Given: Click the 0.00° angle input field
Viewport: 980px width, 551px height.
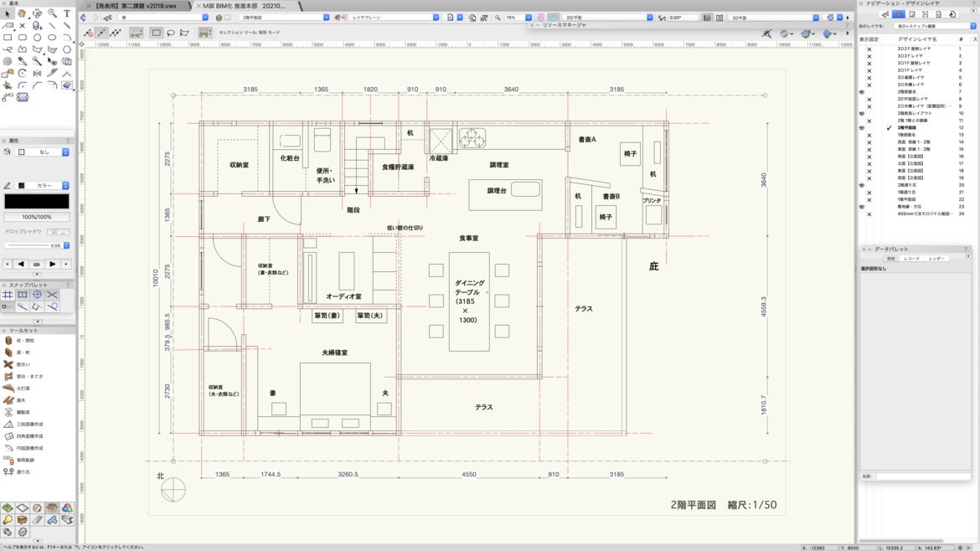Looking at the screenshot, I should click(683, 17).
